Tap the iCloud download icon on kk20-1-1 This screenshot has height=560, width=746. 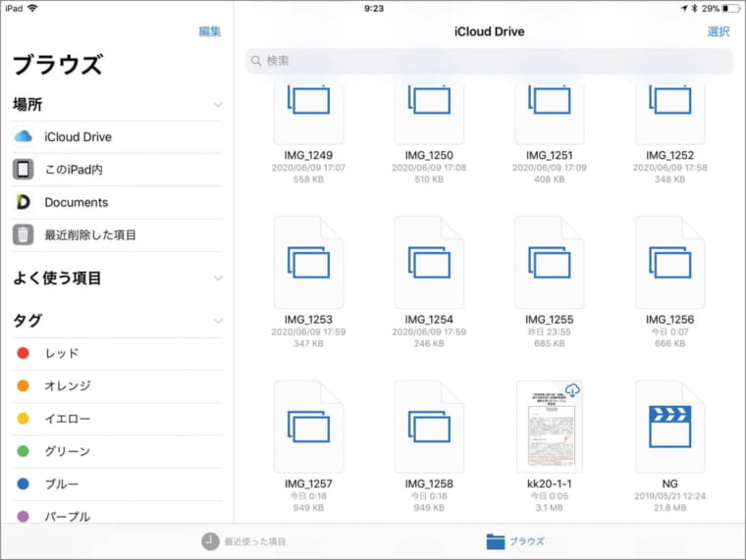572,390
